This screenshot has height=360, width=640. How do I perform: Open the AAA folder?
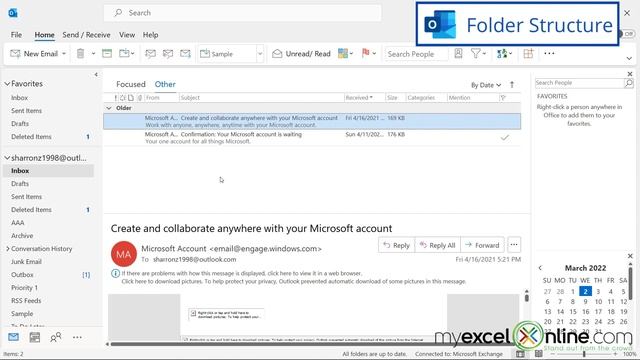click(18, 223)
